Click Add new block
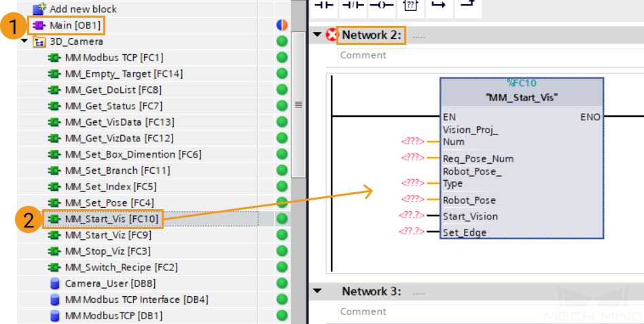Viewport: 644px width, 324px height. (x=83, y=9)
